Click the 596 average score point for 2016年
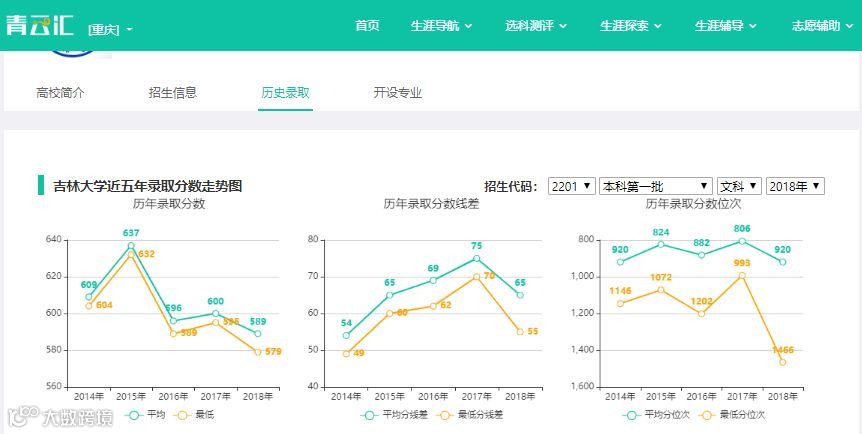Image resolution: width=862 pixels, height=434 pixels. tap(173, 321)
